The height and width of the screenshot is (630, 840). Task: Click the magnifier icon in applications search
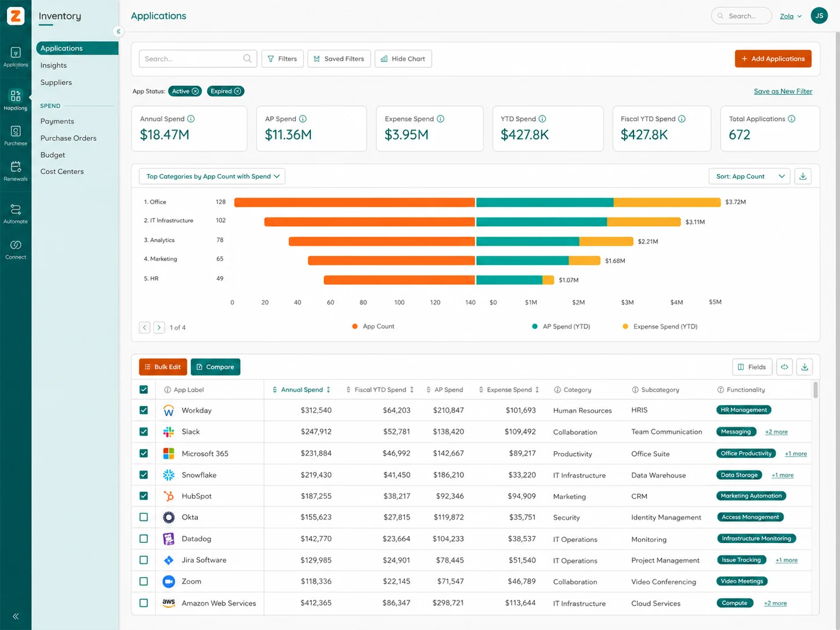pos(247,59)
